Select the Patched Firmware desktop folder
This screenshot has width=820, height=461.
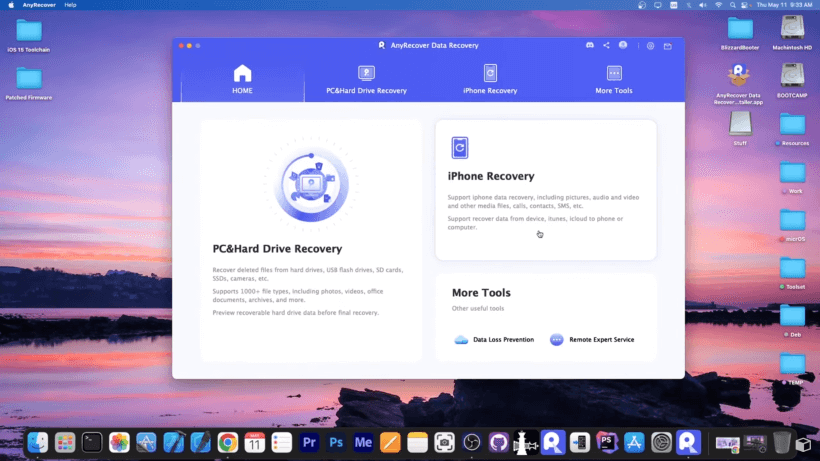coord(29,83)
